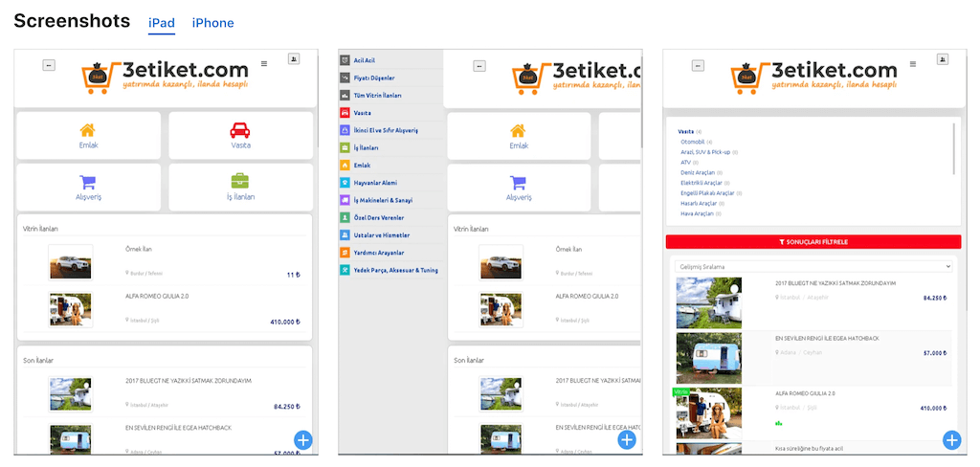Select Hayvanlar Alemi paw icon
Image resolution: width=980 pixels, height=467 pixels.
(345, 183)
